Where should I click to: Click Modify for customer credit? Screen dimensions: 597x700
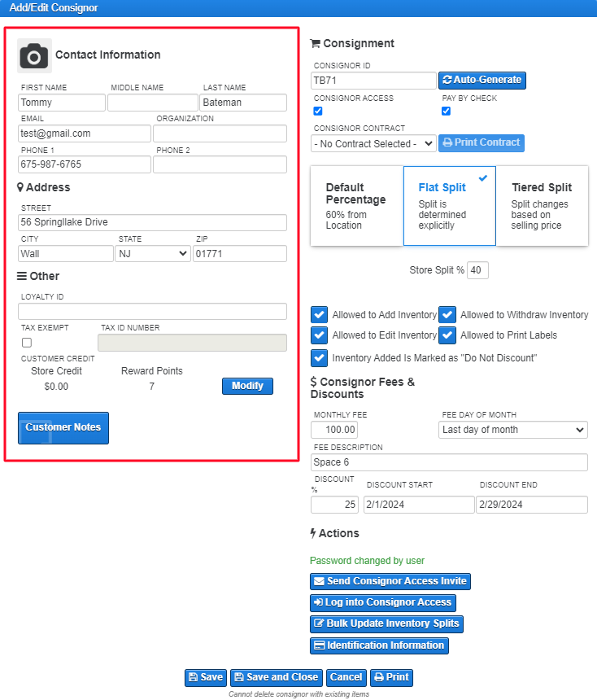tap(247, 386)
